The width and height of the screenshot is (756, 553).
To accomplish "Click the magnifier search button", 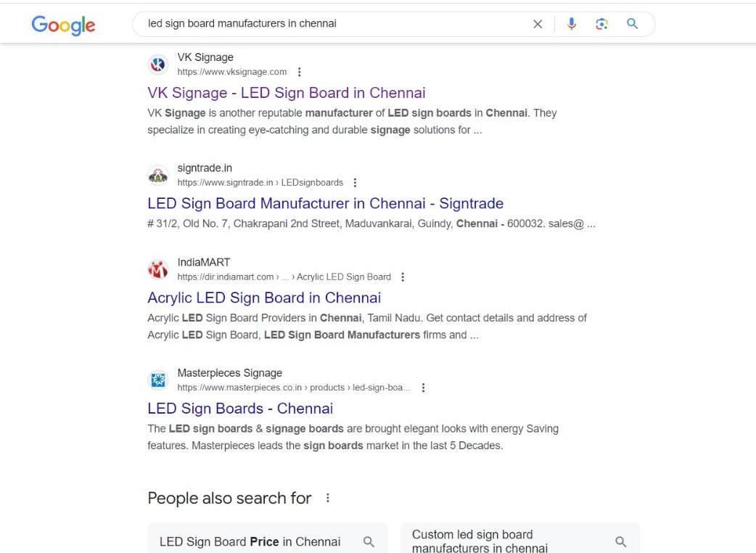I will click(x=633, y=24).
